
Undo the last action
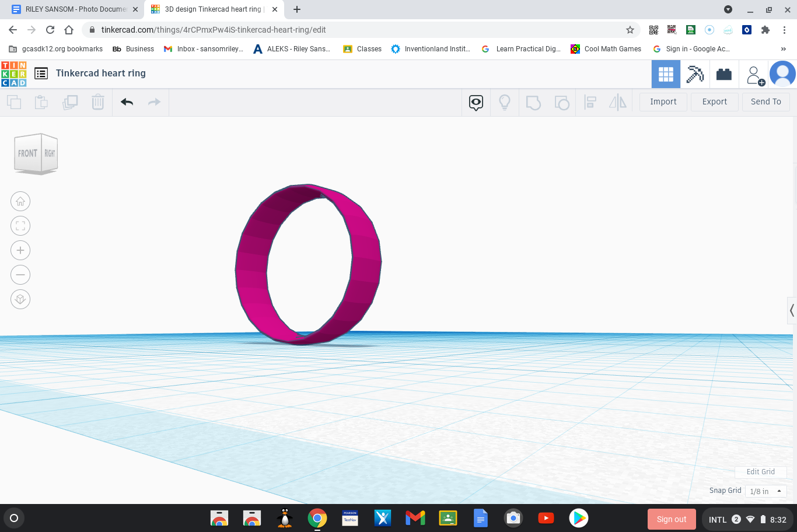pyautogui.click(x=127, y=101)
